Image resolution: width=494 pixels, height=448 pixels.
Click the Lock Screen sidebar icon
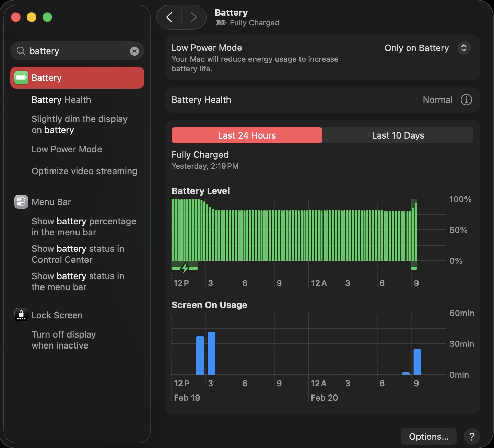click(21, 315)
